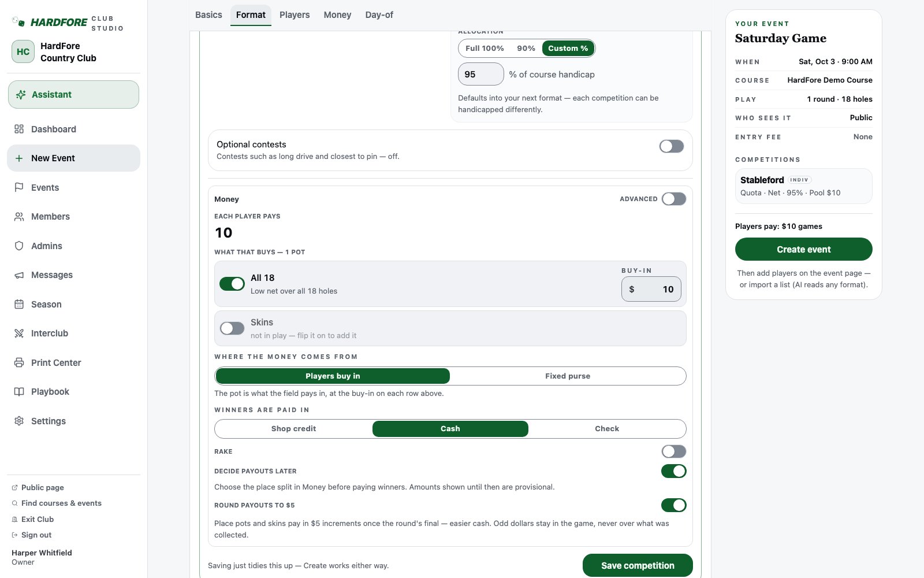Open the Stableford competition card
The height and width of the screenshot is (578, 924).
click(x=803, y=186)
